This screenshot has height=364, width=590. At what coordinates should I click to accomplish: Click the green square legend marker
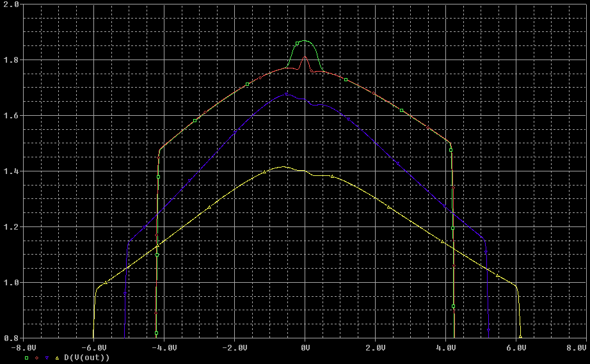pyautogui.click(x=26, y=358)
